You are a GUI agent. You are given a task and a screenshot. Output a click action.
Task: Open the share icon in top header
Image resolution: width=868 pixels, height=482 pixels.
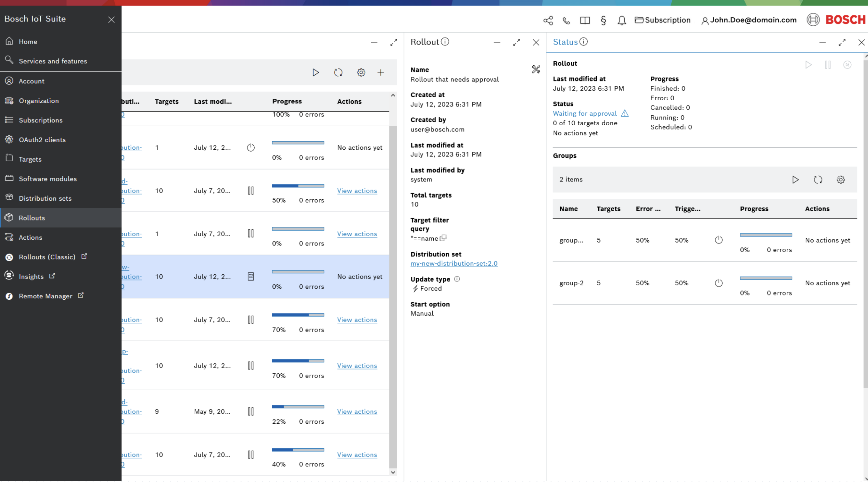(548, 20)
